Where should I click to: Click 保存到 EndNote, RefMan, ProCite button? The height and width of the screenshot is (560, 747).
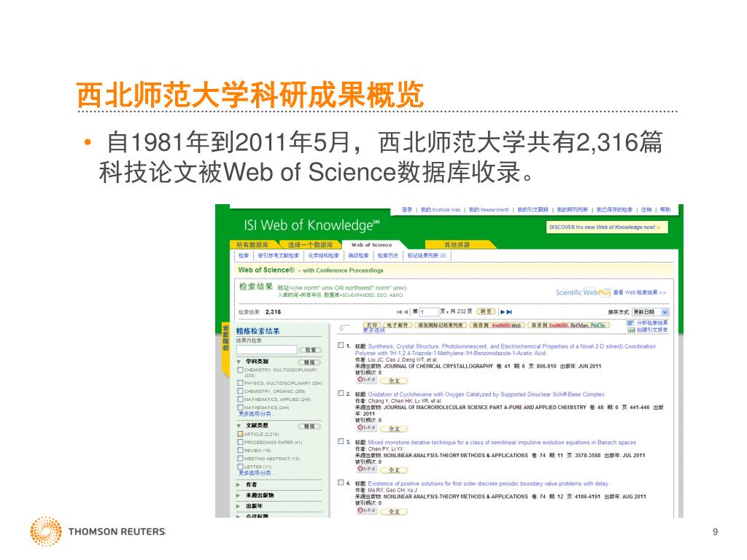(x=569, y=325)
